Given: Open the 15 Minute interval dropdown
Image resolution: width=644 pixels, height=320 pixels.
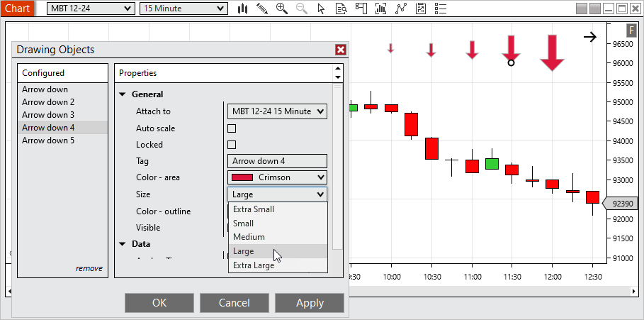Looking at the screenshot, I should (x=183, y=9).
